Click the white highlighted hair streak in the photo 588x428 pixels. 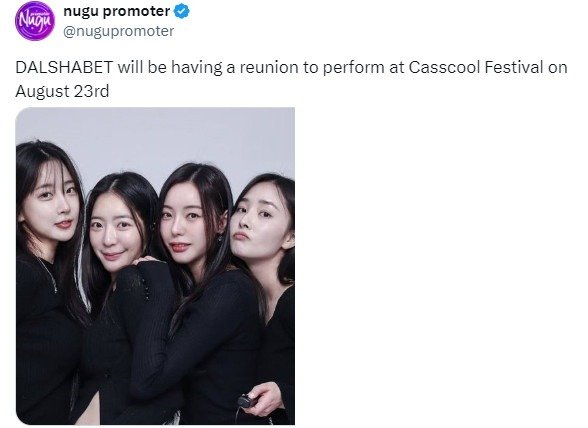coord(82,278)
